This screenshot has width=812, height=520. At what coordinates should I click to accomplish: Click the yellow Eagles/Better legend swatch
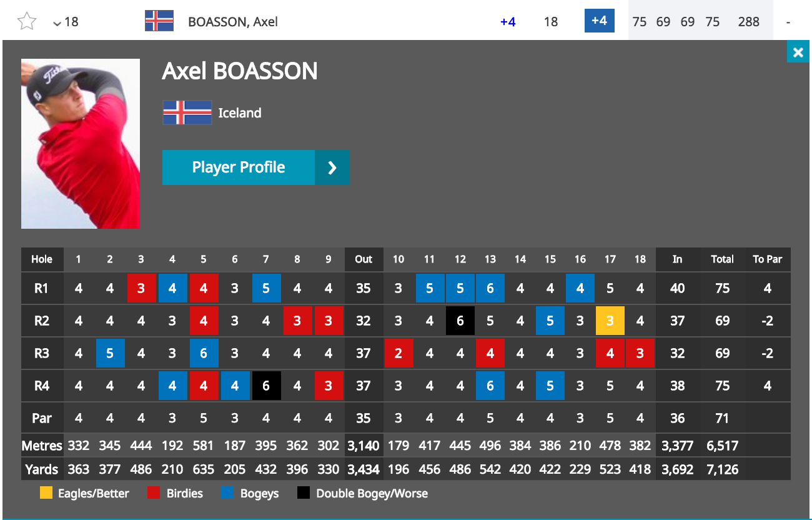click(x=46, y=493)
